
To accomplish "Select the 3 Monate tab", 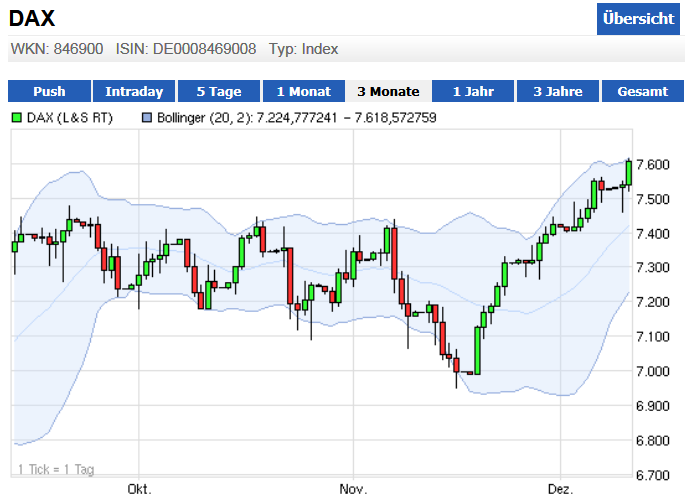I will [x=388, y=91].
